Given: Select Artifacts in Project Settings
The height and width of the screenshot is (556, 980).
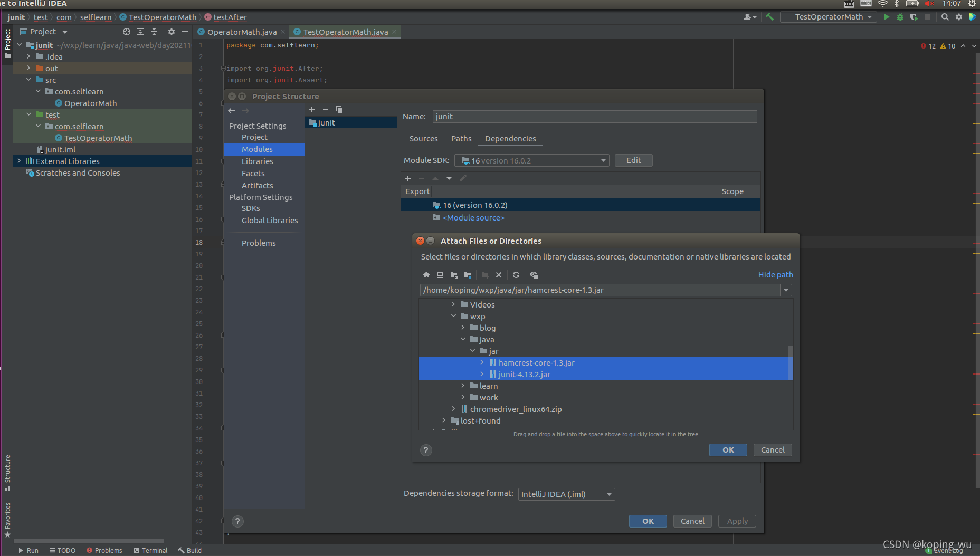Looking at the screenshot, I should coord(258,186).
